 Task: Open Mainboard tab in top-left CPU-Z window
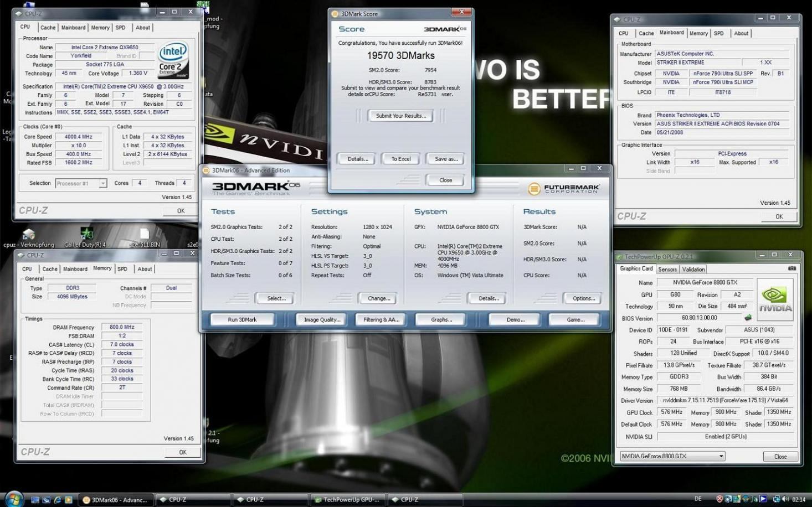(x=73, y=28)
